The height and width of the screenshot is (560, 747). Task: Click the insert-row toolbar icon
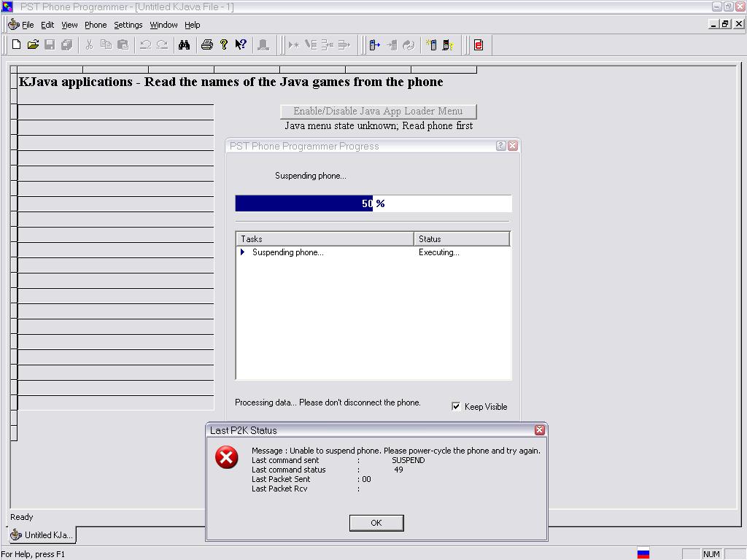(x=328, y=44)
